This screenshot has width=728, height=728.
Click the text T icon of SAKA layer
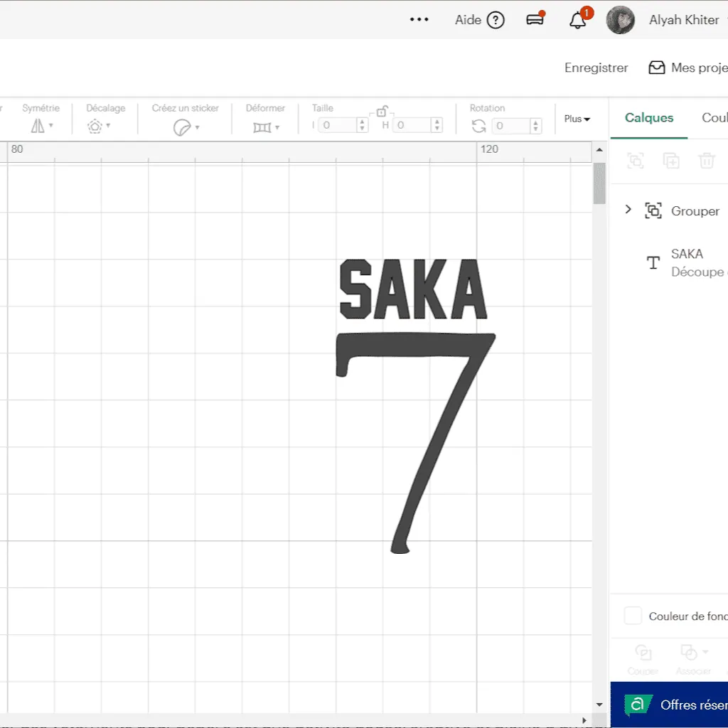tap(653, 263)
